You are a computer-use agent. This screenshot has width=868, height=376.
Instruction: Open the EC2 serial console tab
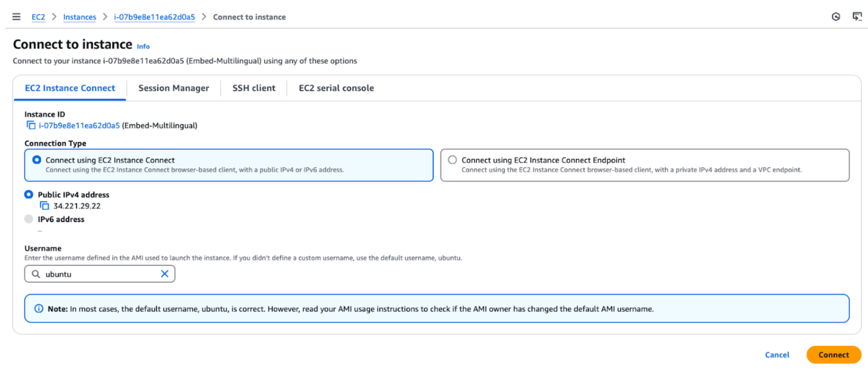click(x=336, y=88)
